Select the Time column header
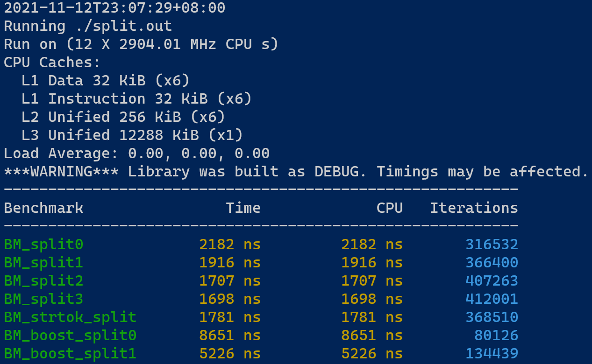Image resolution: width=592 pixels, height=364 pixels. (243, 208)
